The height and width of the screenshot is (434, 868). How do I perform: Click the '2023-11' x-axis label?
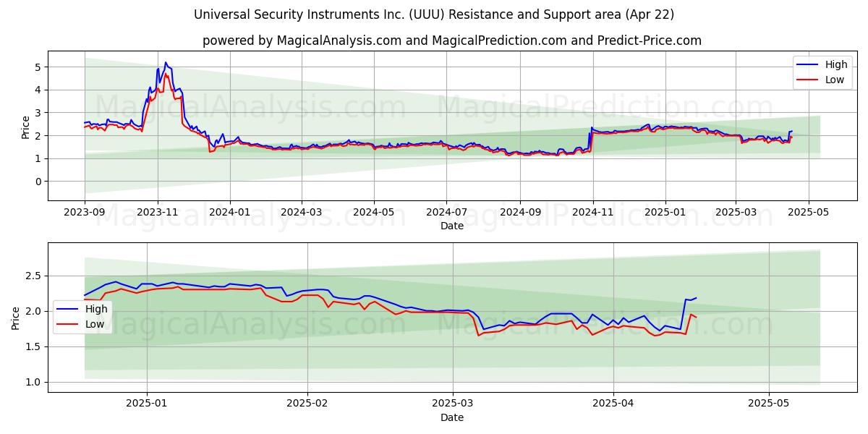(x=158, y=213)
